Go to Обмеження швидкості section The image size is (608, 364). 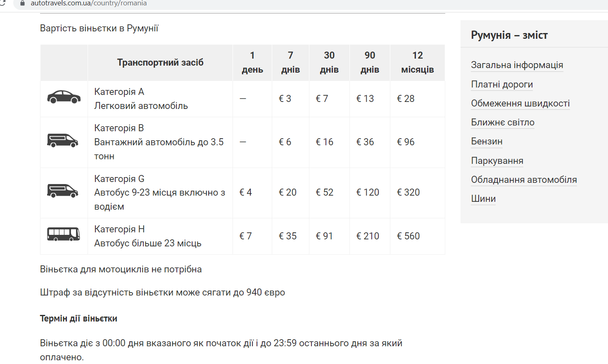(520, 104)
